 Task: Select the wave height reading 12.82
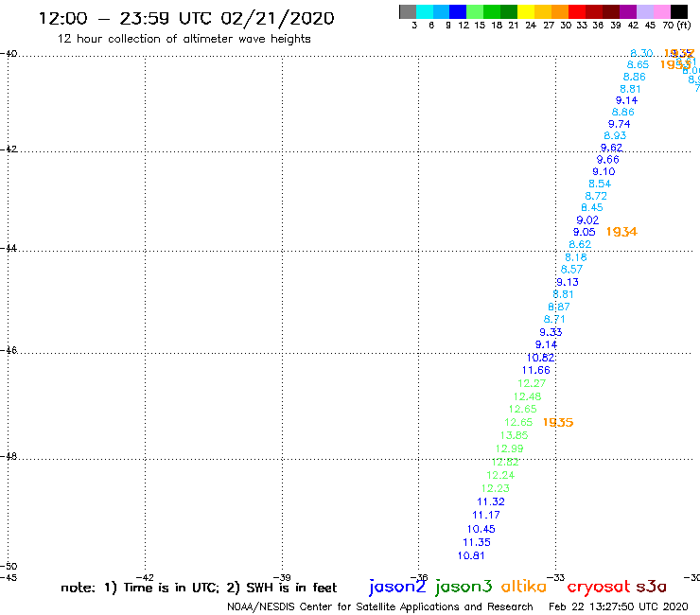[x=505, y=462]
